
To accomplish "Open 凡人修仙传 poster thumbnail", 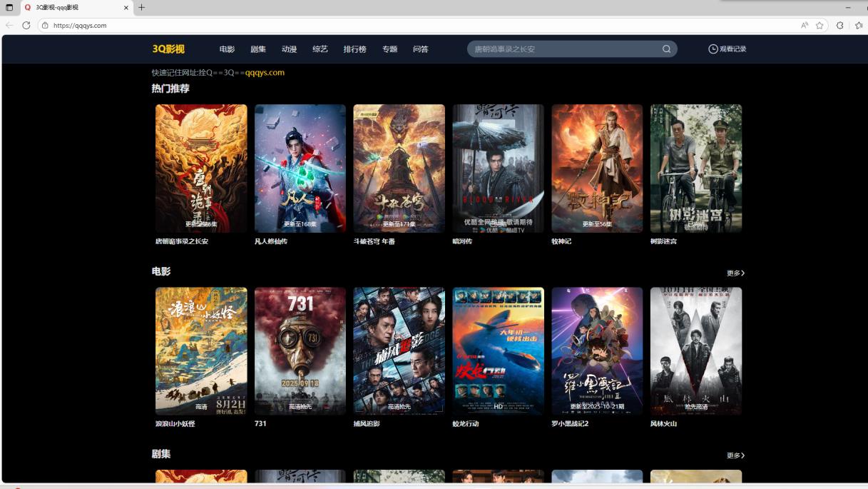I will point(300,168).
